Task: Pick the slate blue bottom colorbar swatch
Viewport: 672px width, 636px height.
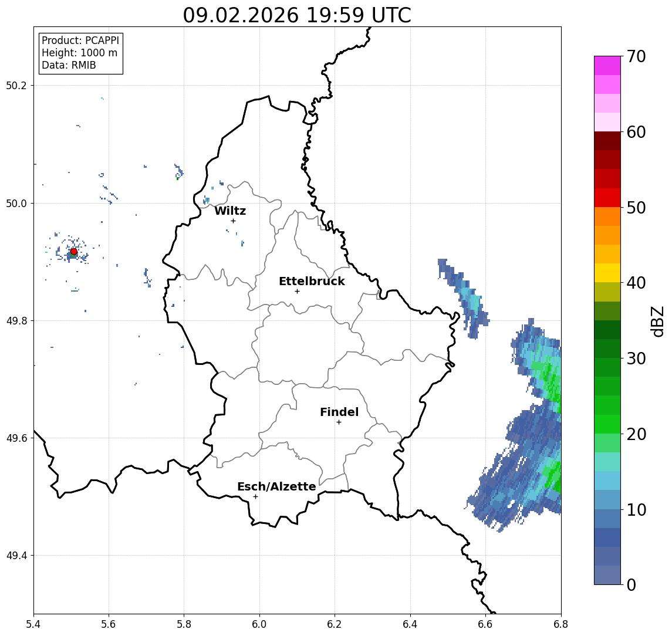Action: pos(607,575)
